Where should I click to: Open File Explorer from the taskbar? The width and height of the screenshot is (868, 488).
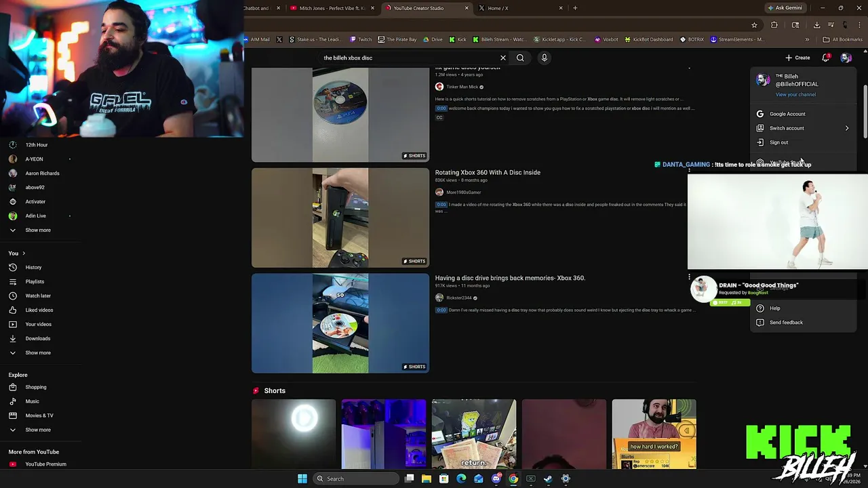(x=427, y=479)
